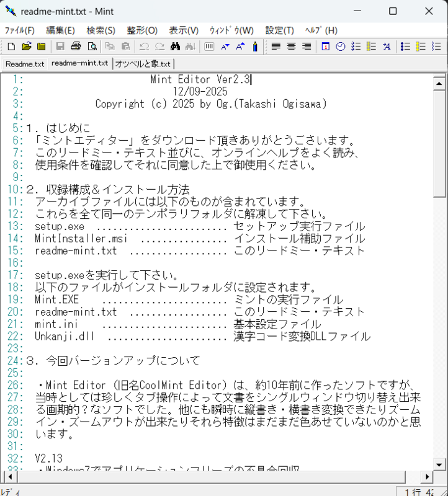Click the title line 'Mint Editor Ver2.3'
This screenshot has width=448, height=496.
200,79
